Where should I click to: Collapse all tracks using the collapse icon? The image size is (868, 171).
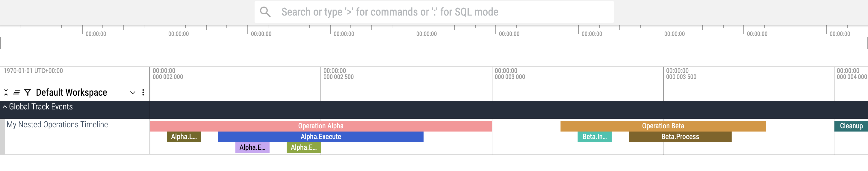[6, 93]
